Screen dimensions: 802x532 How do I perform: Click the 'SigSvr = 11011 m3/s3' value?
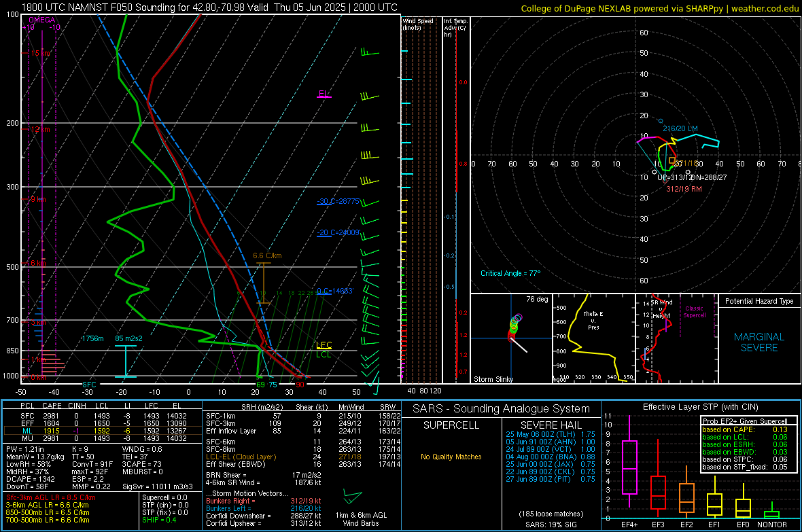[158, 486]
